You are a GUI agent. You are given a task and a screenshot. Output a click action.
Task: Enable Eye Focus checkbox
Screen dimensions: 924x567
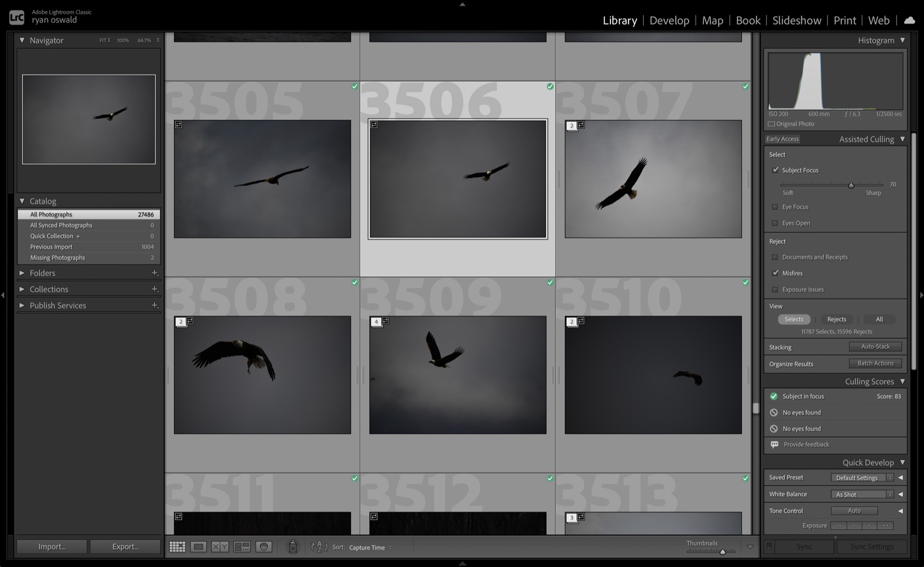pyautogui.click(x=775, y=207)
